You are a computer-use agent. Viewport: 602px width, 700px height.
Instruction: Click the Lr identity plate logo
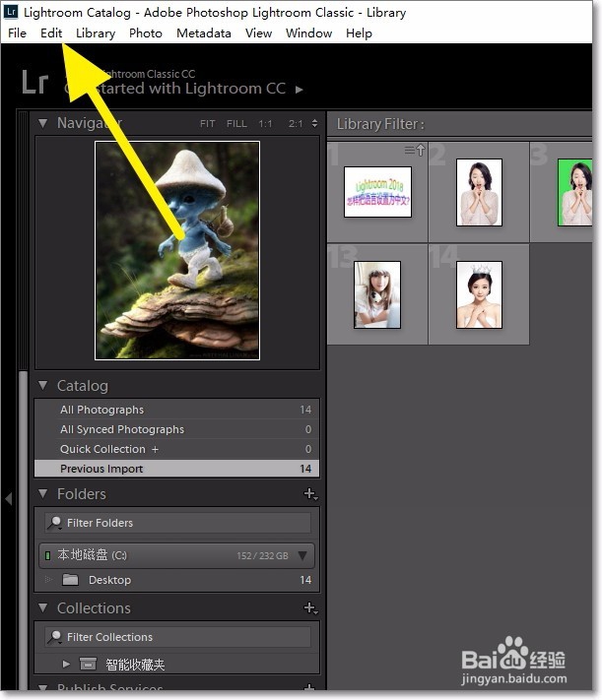(x=34, y=83)
